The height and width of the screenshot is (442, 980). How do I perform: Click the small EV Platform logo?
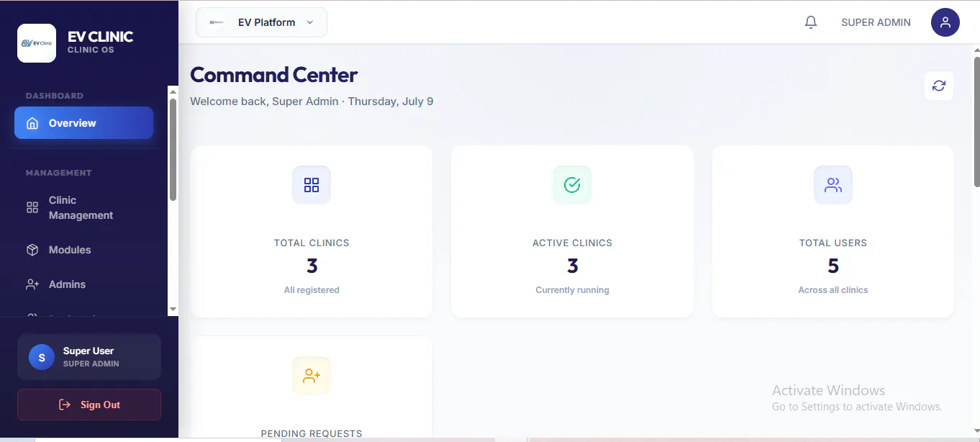pos(217,22)
